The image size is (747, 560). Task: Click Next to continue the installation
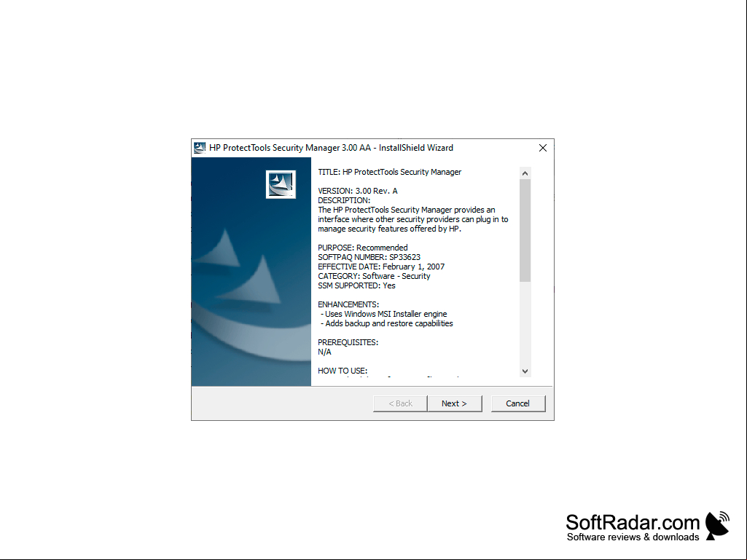(x=455, y=403)
